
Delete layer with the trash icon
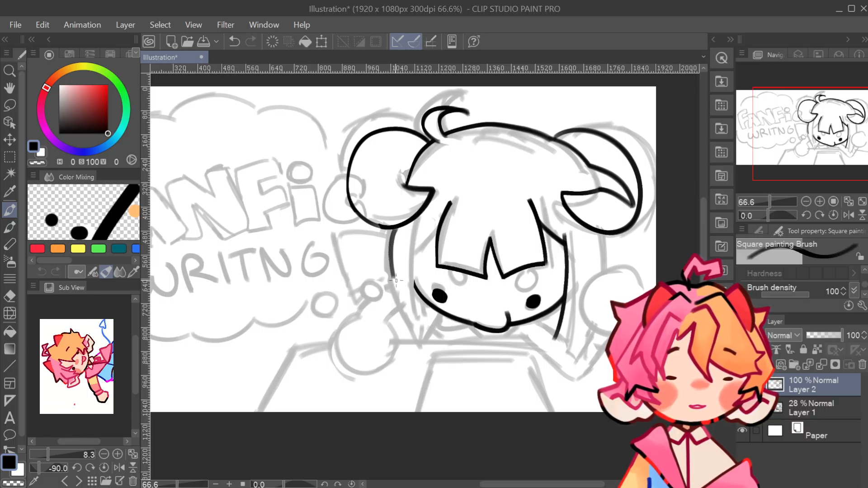click(862, 364)
